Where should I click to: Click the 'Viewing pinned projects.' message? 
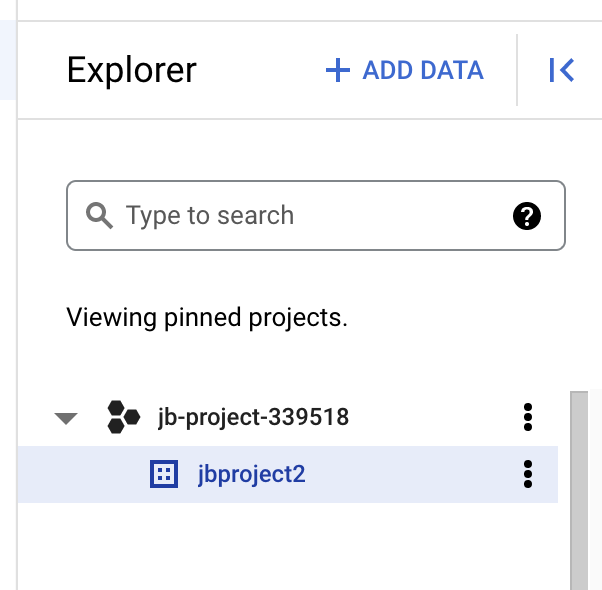pos(206,318)
